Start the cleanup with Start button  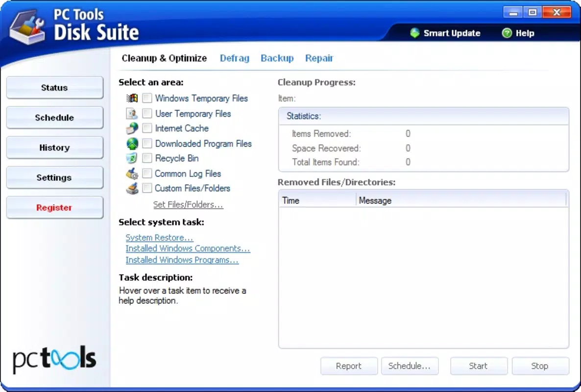tap(478, 366)
